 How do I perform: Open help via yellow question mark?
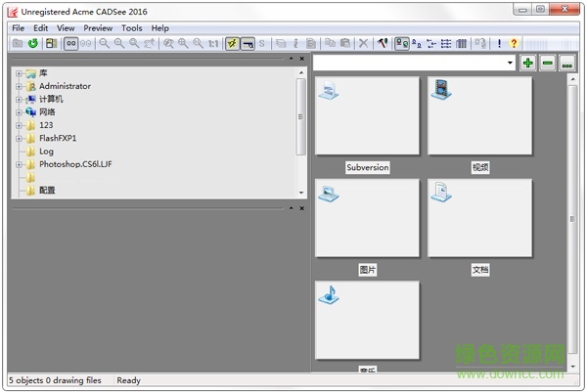coord(514,43)
